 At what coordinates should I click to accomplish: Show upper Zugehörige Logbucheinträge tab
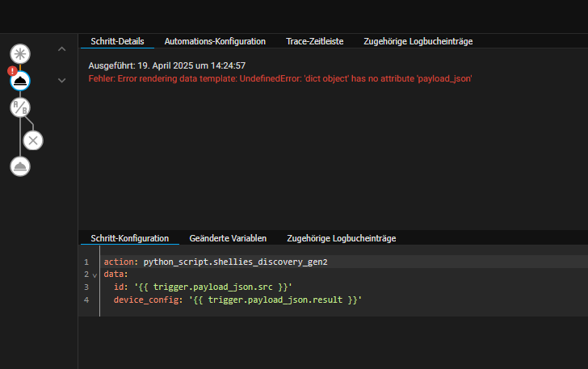coord(418,41)
